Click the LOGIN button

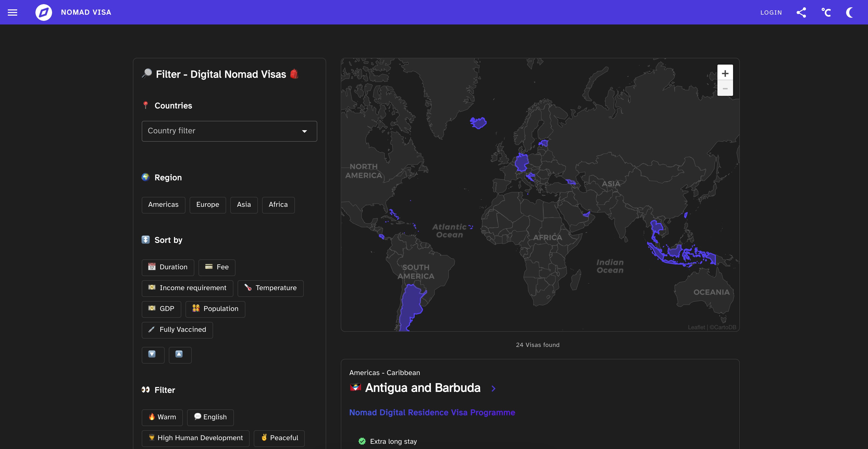click(x=771, y=13)
